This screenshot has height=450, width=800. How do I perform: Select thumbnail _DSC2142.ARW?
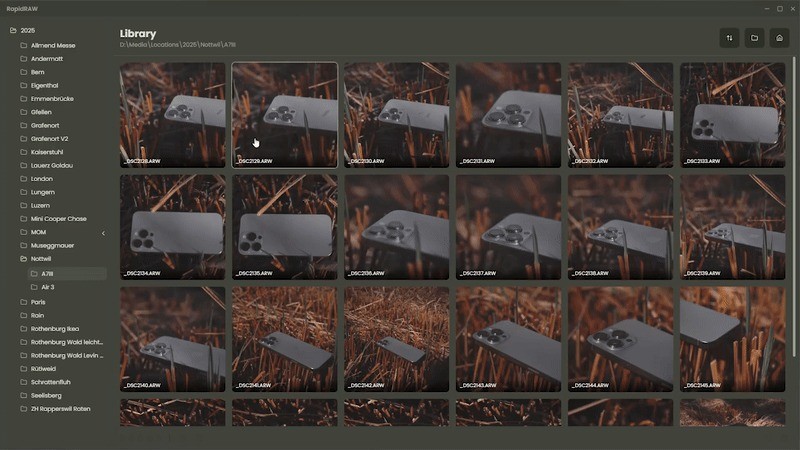click(396, 338)
